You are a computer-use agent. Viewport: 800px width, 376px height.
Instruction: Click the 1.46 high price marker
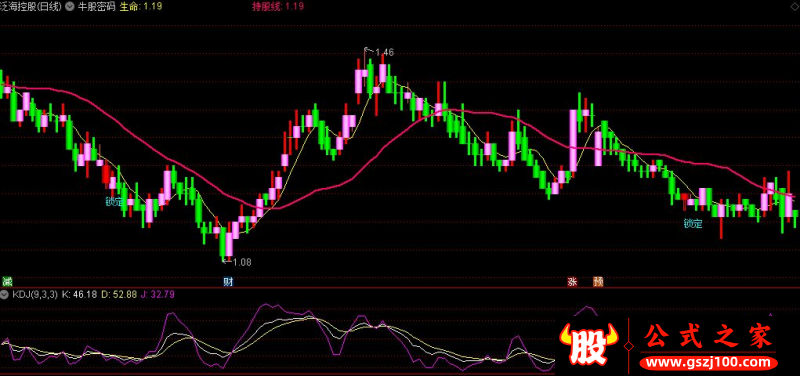pos(384,52)
